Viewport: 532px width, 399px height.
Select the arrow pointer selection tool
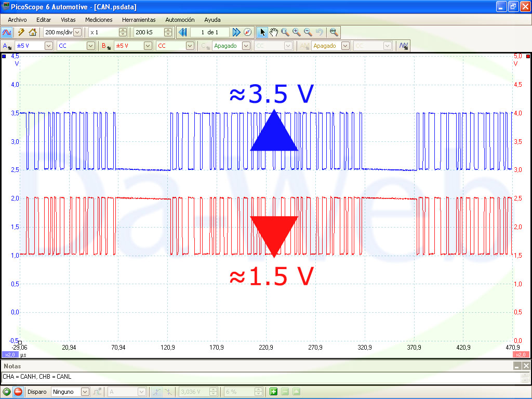[262, 32]
